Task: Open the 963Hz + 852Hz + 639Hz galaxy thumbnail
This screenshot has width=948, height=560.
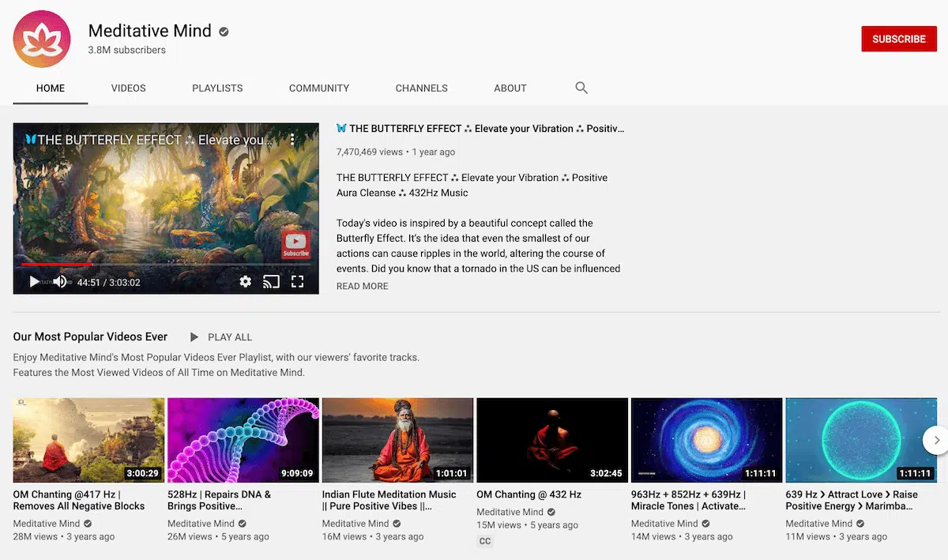Action: tap(707, 440)
